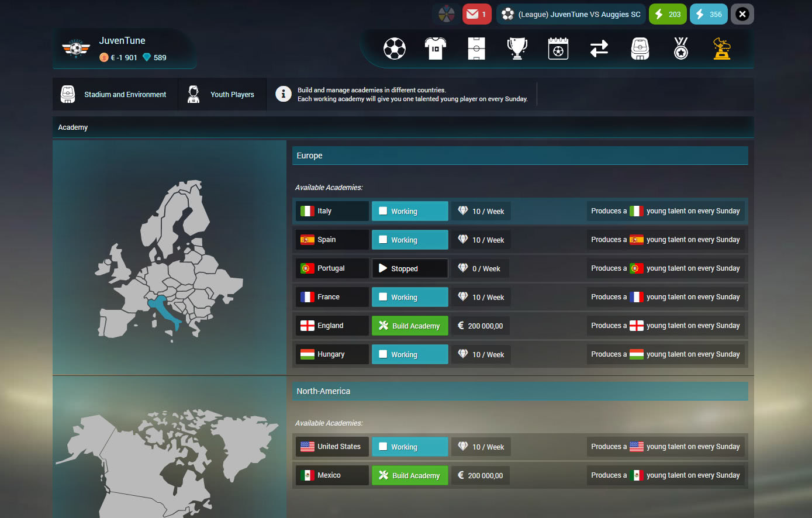
Task: Build the England academy
Action: (410, 326)
